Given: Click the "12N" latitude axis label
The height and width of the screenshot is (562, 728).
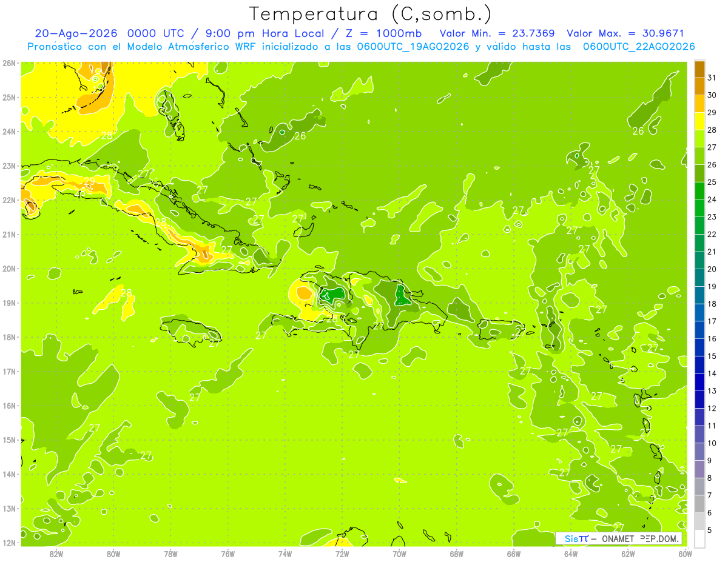Looking at the screenshot, I should (9, 543).
